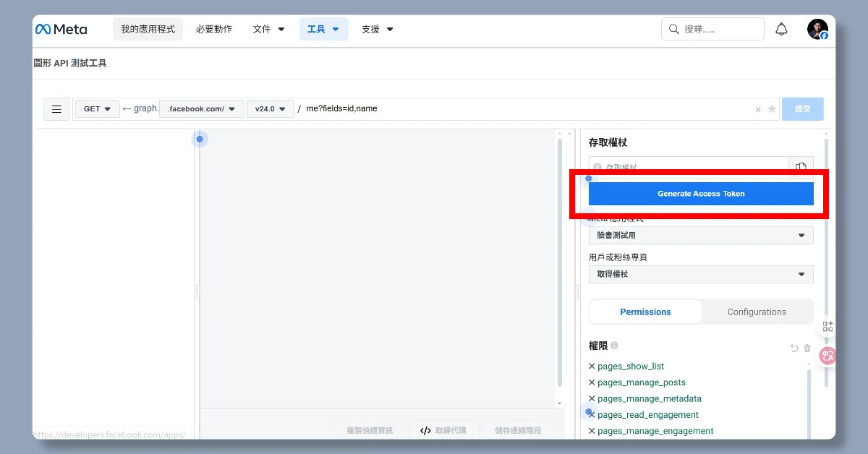Click the 複製偵錯資訊 button

pyautogui.click(x=370, y=430)
